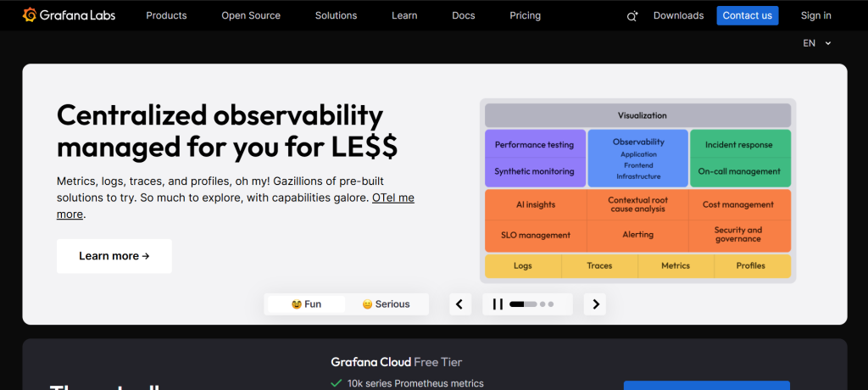Click the Sign in link
Viewport: 868px width, 390px height.
click(x=815, y=15)
